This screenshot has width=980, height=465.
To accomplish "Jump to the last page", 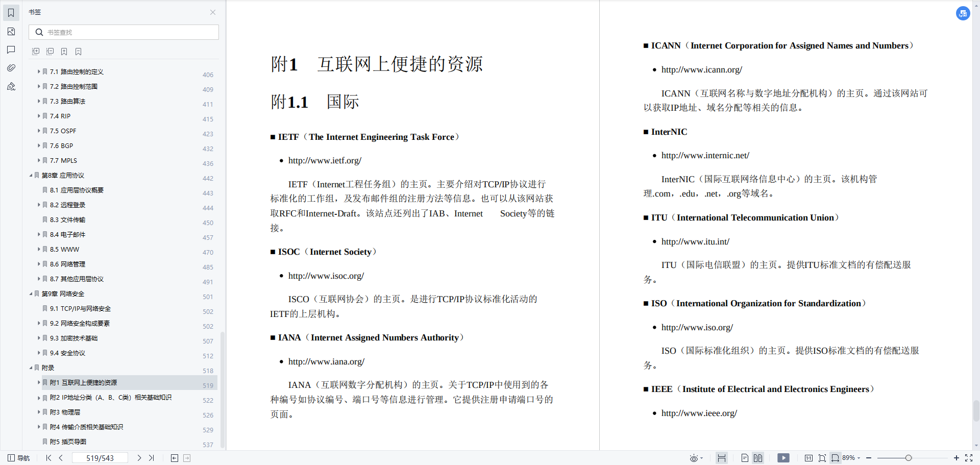I will 152,458.
